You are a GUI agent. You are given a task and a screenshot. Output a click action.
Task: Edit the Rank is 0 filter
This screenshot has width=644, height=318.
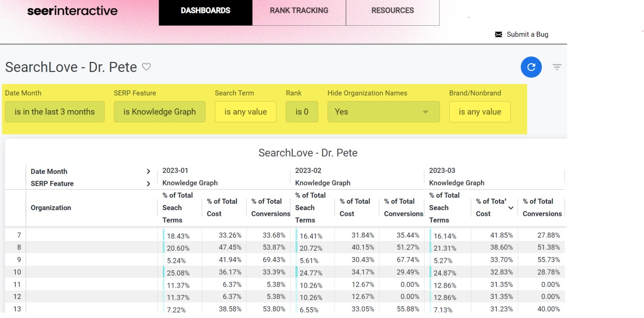pos(301,112)
